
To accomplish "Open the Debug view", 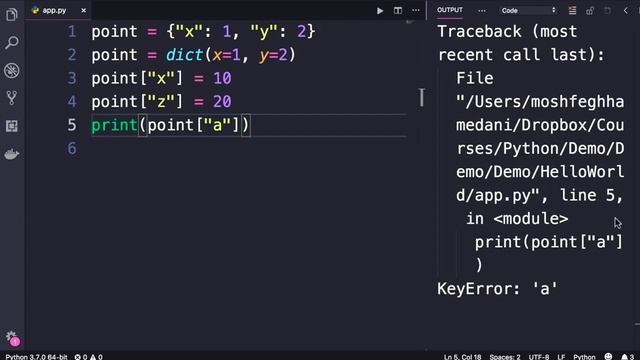I will tap(12, 70).
